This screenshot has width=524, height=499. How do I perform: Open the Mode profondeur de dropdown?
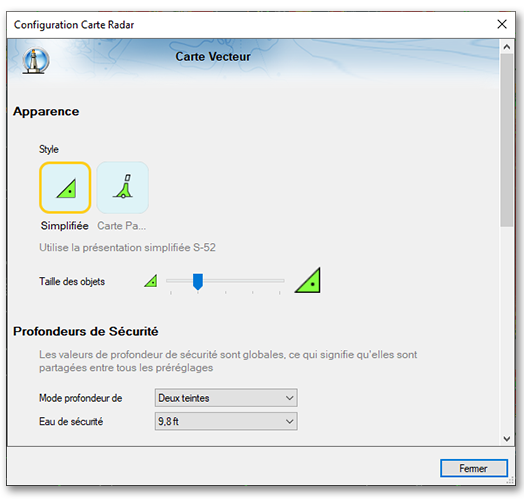pos(226,398)
